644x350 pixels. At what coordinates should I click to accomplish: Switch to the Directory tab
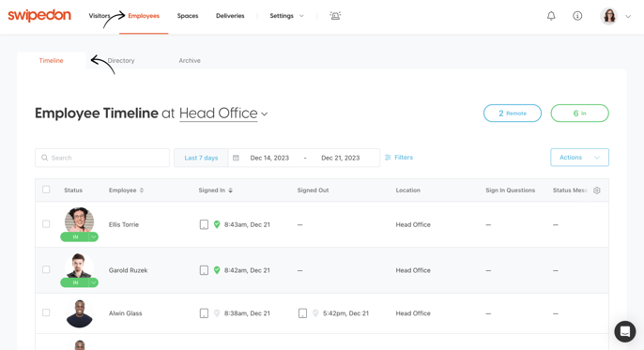[121, 61]
